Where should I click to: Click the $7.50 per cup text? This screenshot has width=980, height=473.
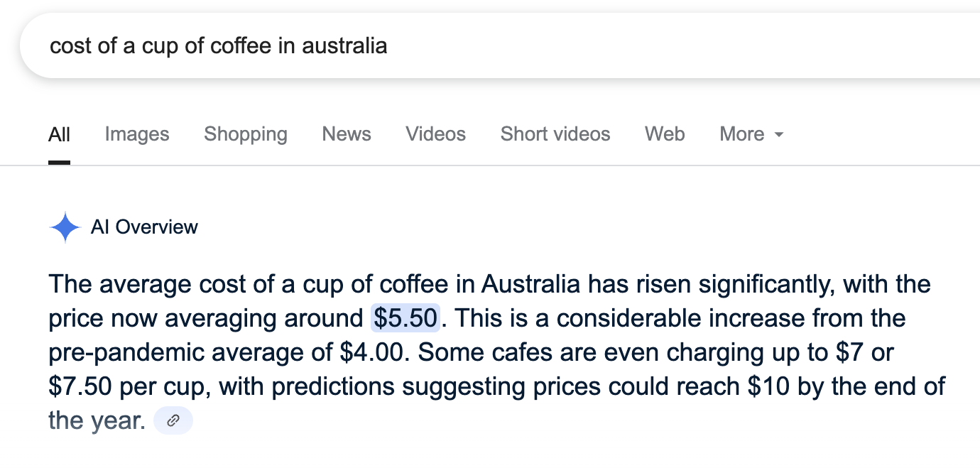[78, 386]
